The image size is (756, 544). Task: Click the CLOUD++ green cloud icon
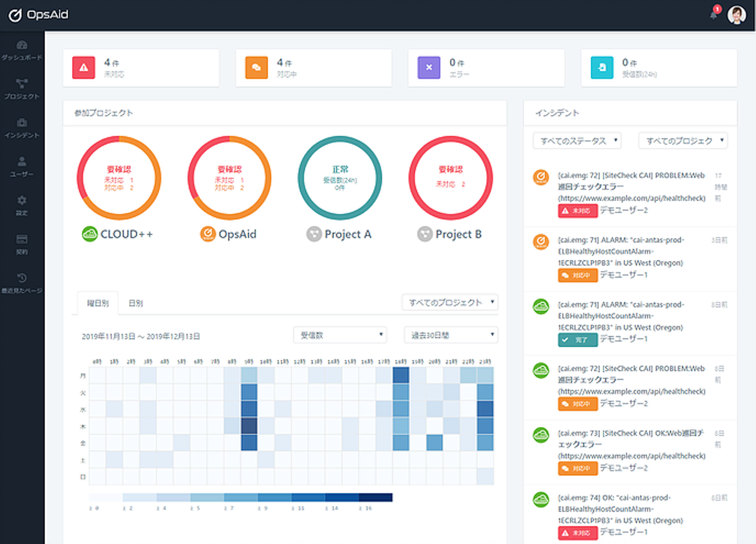(x=90, y=234)
